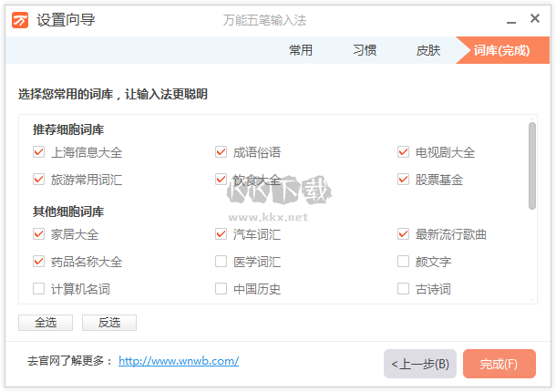
Task: Switch to the 习惯 tab
Action: tap(365, 50)
